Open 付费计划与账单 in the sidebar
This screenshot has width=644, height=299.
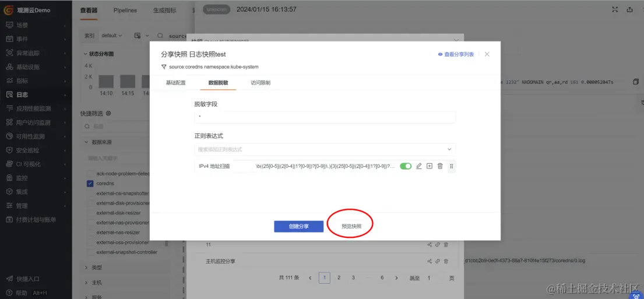coord(35,220)
